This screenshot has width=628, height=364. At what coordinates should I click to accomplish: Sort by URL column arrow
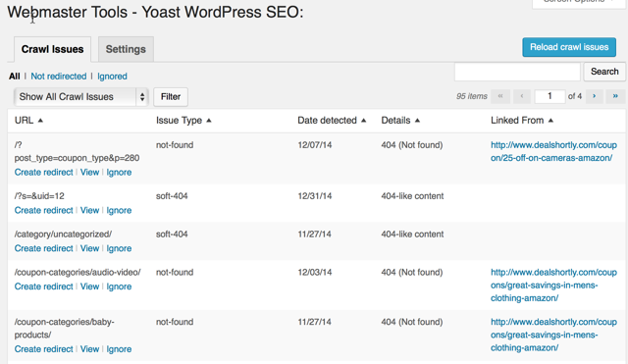(40, 121)
